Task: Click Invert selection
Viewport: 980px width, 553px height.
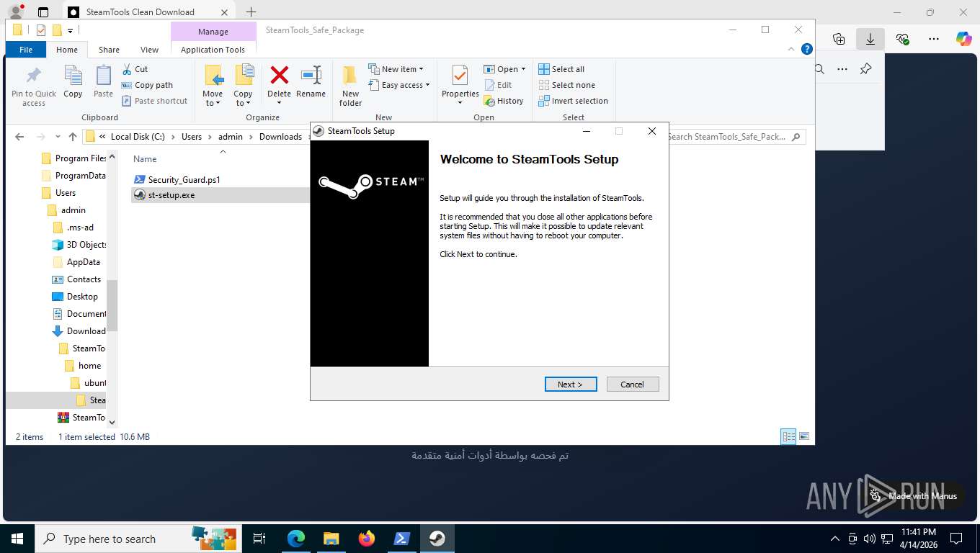Action: tap(574, 101)
